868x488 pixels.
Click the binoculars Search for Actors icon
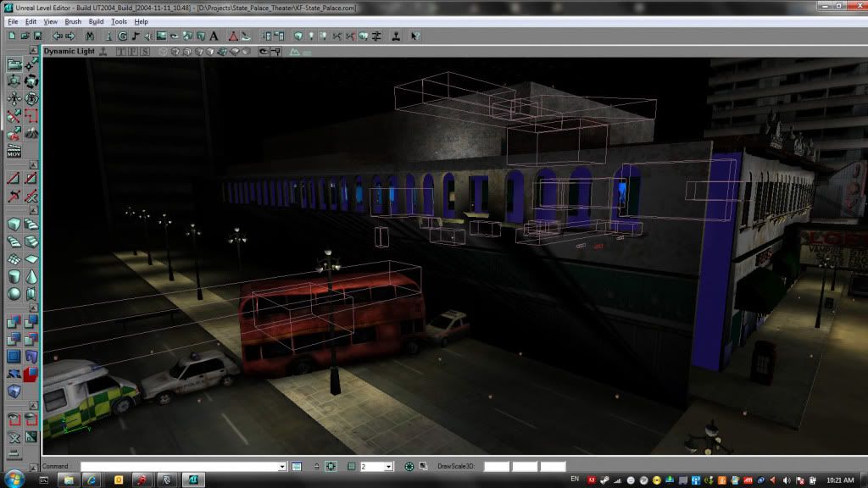click(x=90, y=36)
